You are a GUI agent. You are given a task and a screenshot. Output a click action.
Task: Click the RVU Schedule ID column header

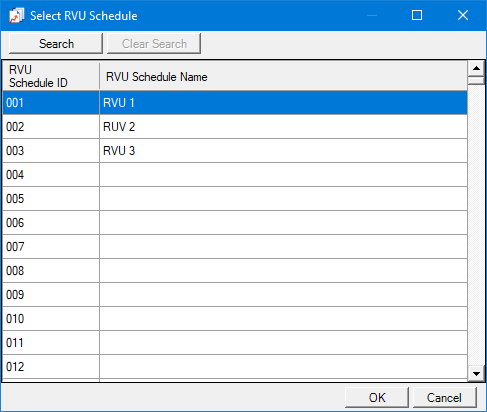(x=51, y=76)
